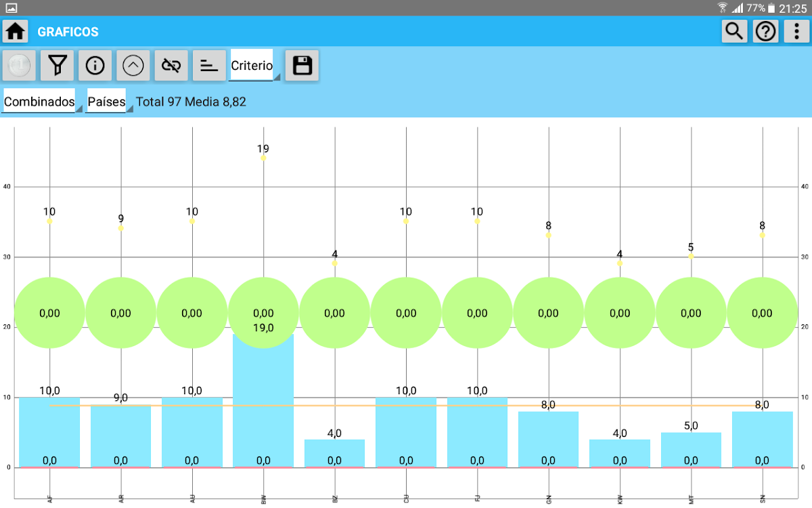
Task: Select the BW bar showing 19,0
Action: (263, 406)
